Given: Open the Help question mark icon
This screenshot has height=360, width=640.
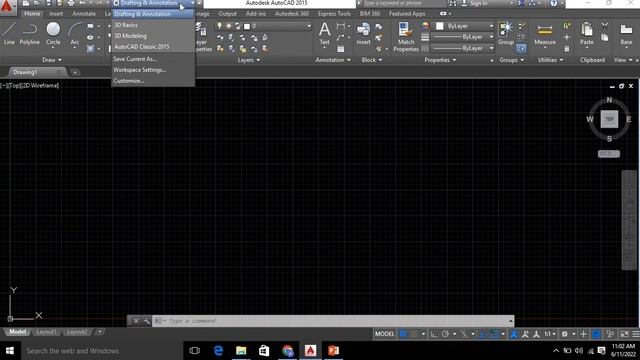Looking at the screenshot, I should tap(553, 3).
